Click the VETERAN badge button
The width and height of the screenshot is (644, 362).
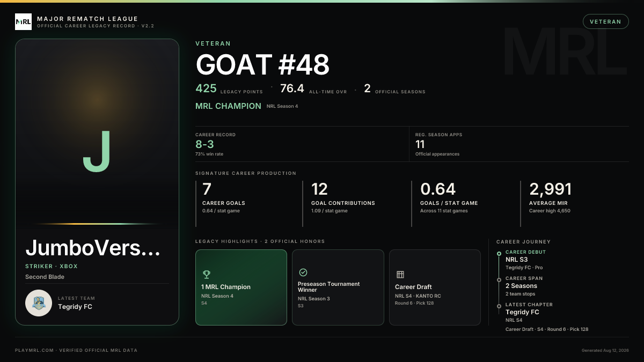tap(605, 21)
